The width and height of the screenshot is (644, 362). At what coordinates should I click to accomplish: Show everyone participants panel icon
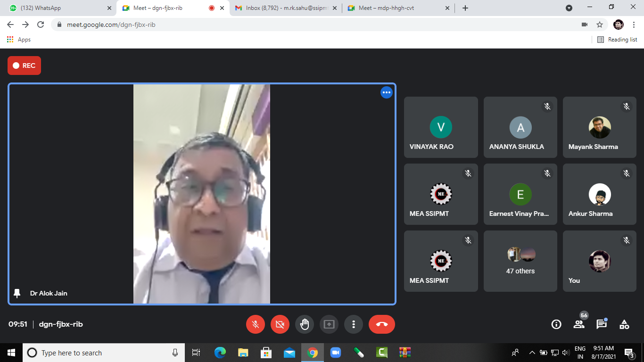579,324
